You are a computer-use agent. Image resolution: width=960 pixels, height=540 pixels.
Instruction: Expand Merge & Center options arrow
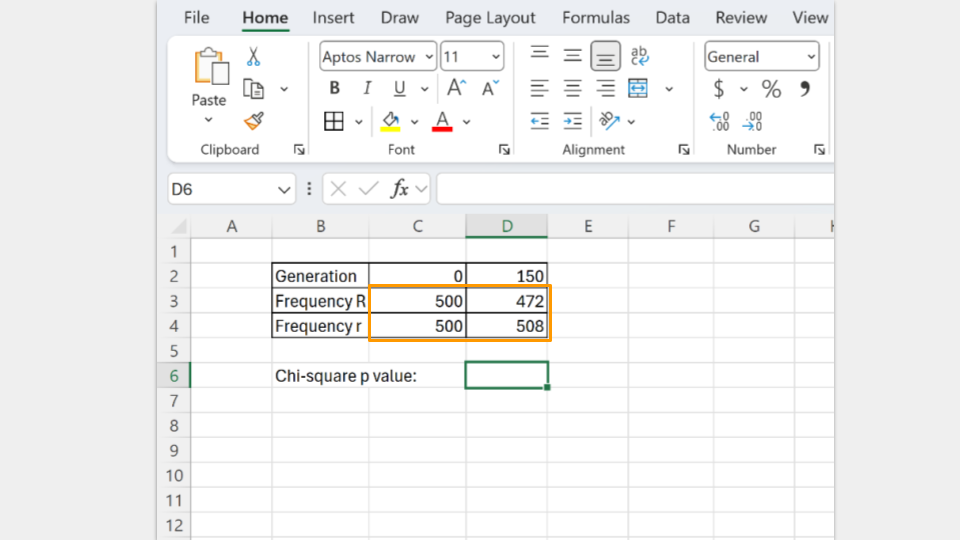[x=669, y=89]
